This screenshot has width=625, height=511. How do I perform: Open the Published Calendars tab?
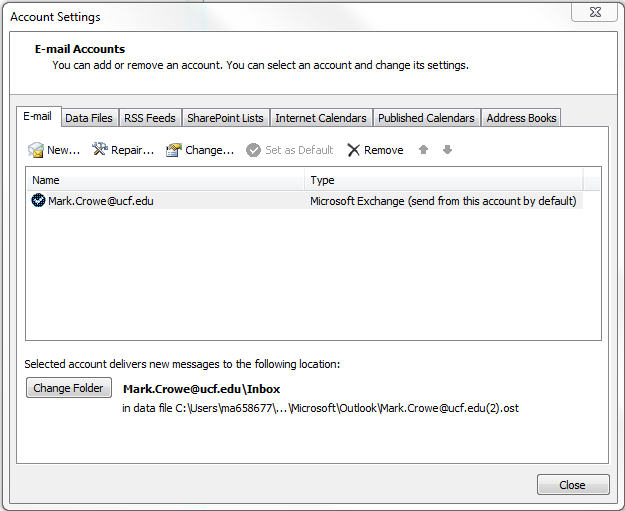point(426,118)
